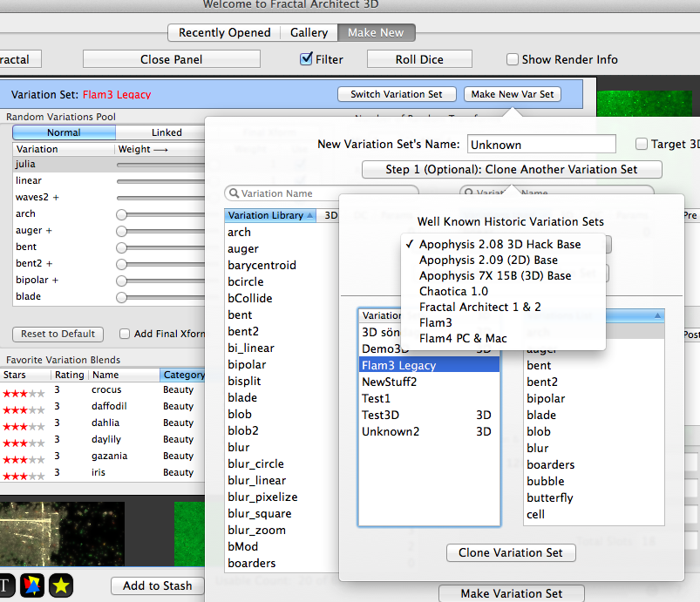Select the Linked pool tab
Viewport: 700px width, 602px height.
click(167, 132)
